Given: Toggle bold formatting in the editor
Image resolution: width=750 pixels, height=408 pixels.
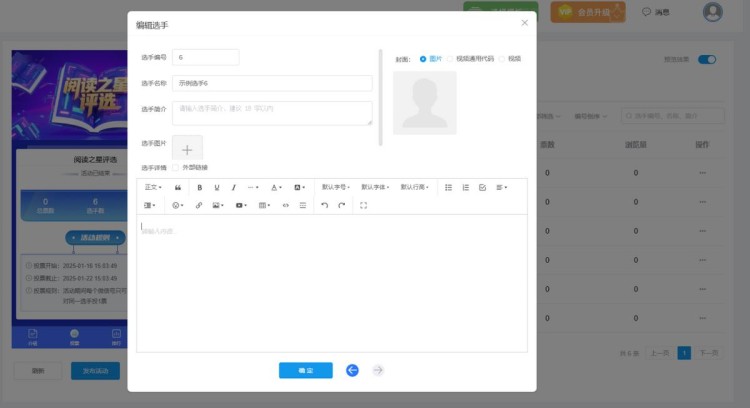Looking at the screenshot, I should [200, 187].
